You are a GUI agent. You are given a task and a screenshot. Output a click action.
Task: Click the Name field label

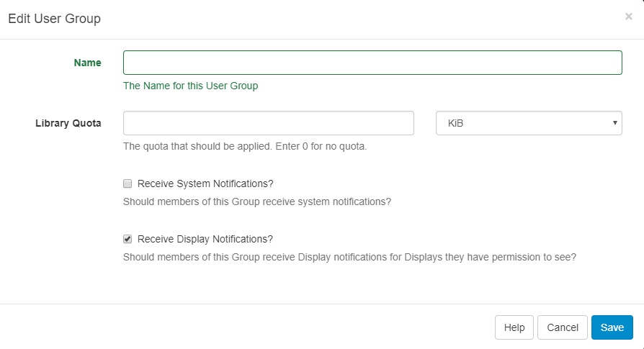[x=87, y=63]
